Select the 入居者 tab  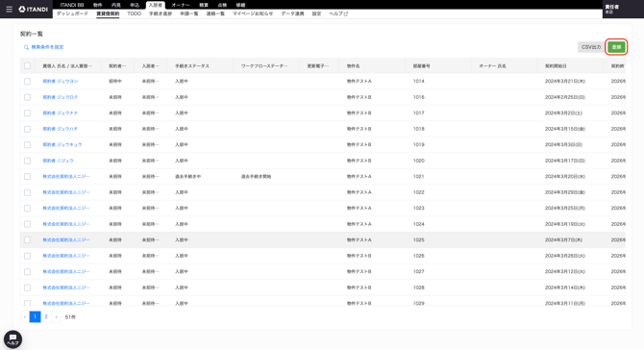tap(156, 5)
